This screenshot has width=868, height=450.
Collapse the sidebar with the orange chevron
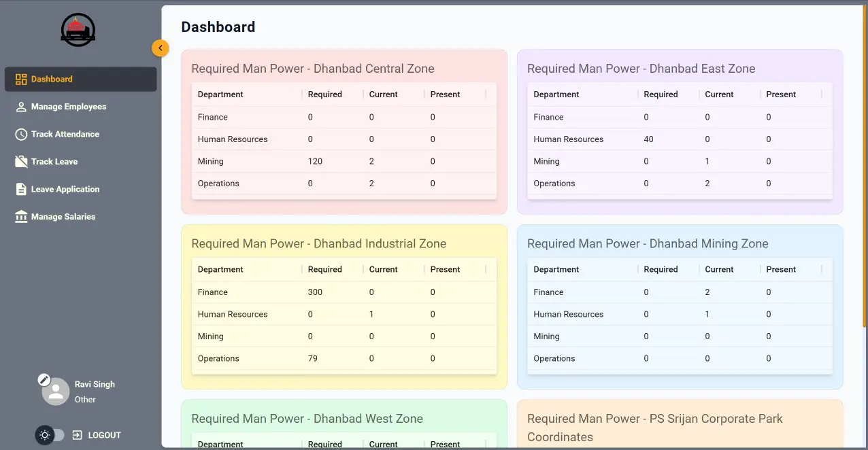pos(161,48)
